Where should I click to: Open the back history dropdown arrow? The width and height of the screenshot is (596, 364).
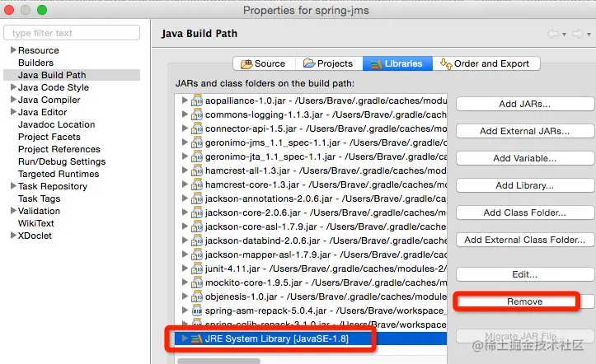(564, 35)
